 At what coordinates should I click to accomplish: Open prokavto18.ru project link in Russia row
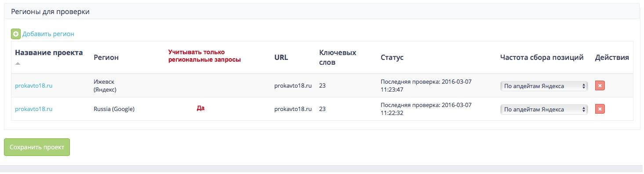coord(34,109)
